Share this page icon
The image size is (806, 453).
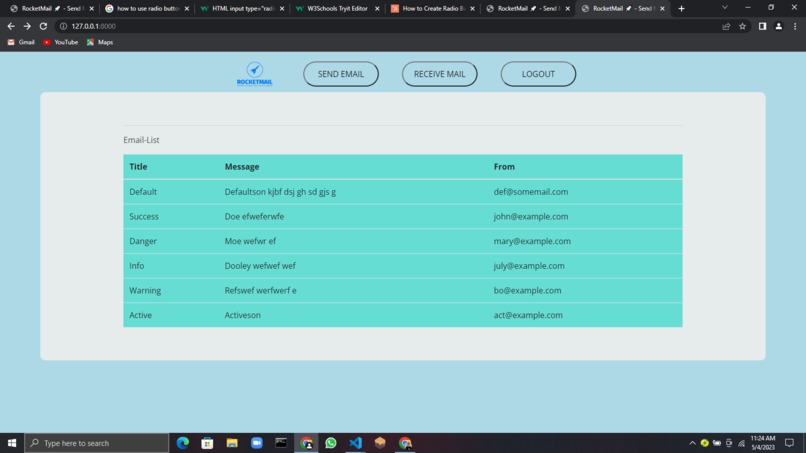click(x=726, y=26)
